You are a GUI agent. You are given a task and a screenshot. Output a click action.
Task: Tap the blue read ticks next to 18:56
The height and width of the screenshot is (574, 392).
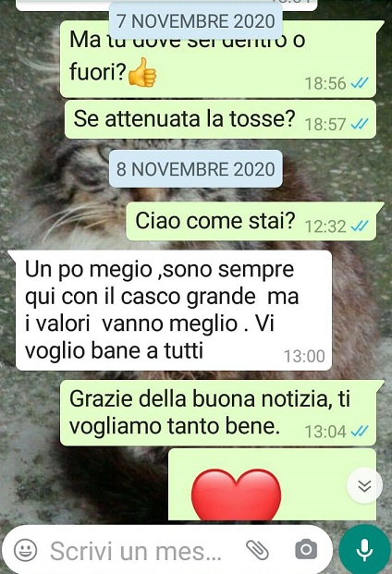pyautogui.click(x=359, y=83)
